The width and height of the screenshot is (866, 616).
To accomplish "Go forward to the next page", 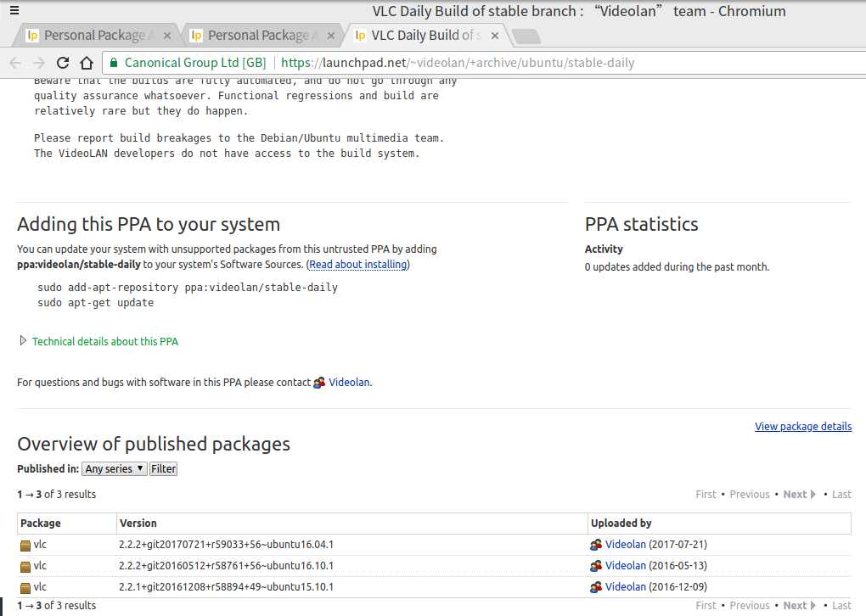I will click(x=39, y=63).
